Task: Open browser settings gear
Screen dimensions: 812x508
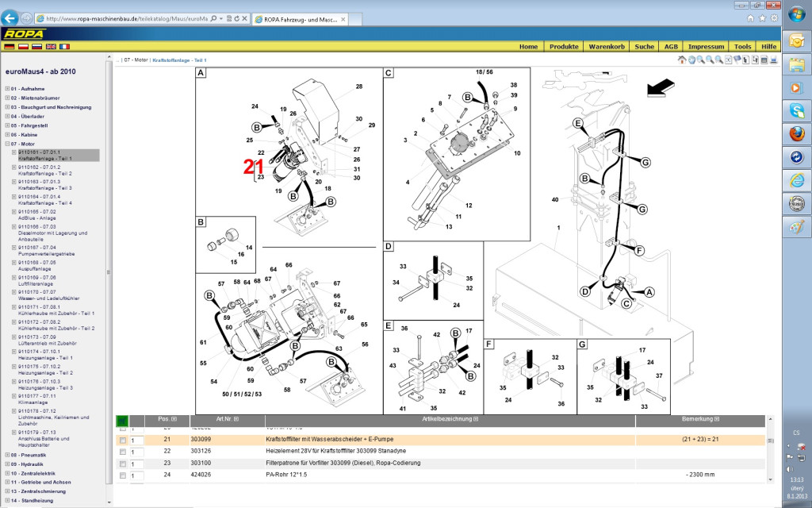Action: pyautogui.click(x=774, y=18)
